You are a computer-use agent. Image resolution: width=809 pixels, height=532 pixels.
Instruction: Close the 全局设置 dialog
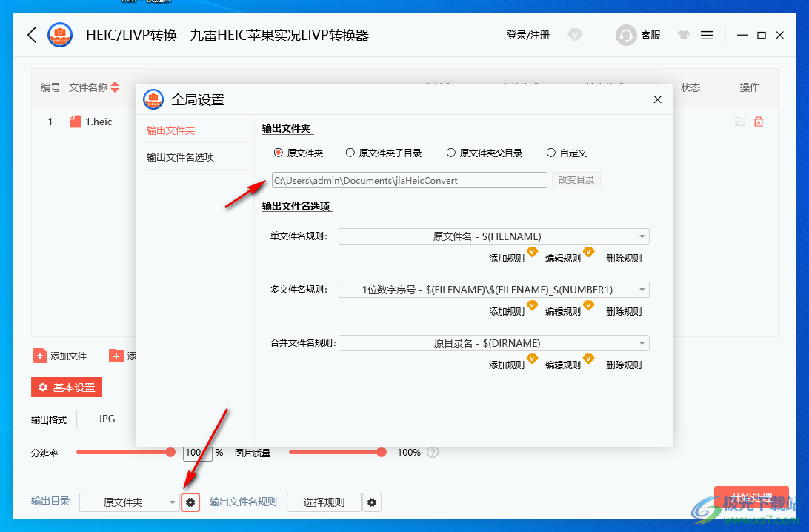[657, 99]
